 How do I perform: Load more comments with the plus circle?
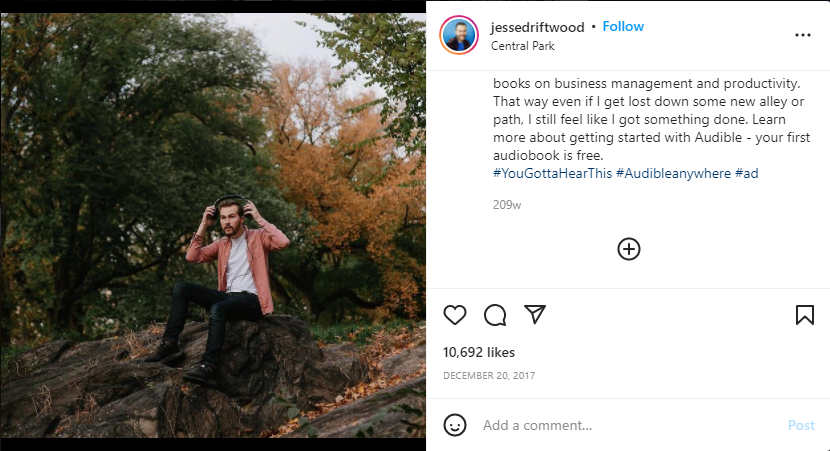tap(628, 249)
